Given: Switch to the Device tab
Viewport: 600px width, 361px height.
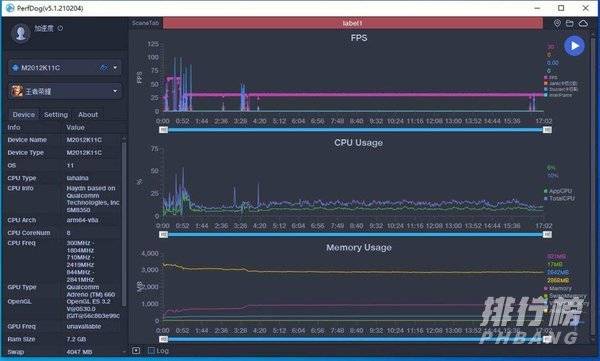Looking at the screenshot, I should click(24, 114).
